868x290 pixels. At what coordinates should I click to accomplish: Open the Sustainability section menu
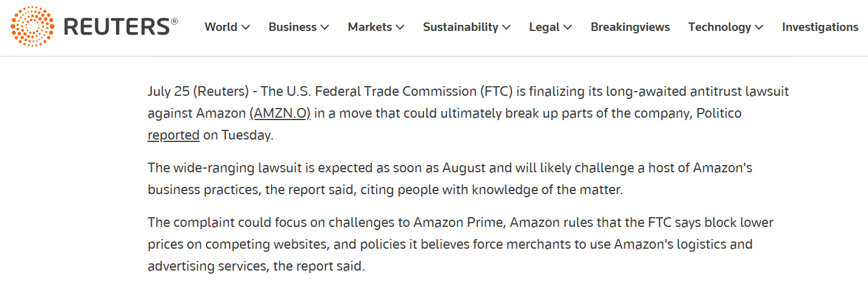pos(460,27)
